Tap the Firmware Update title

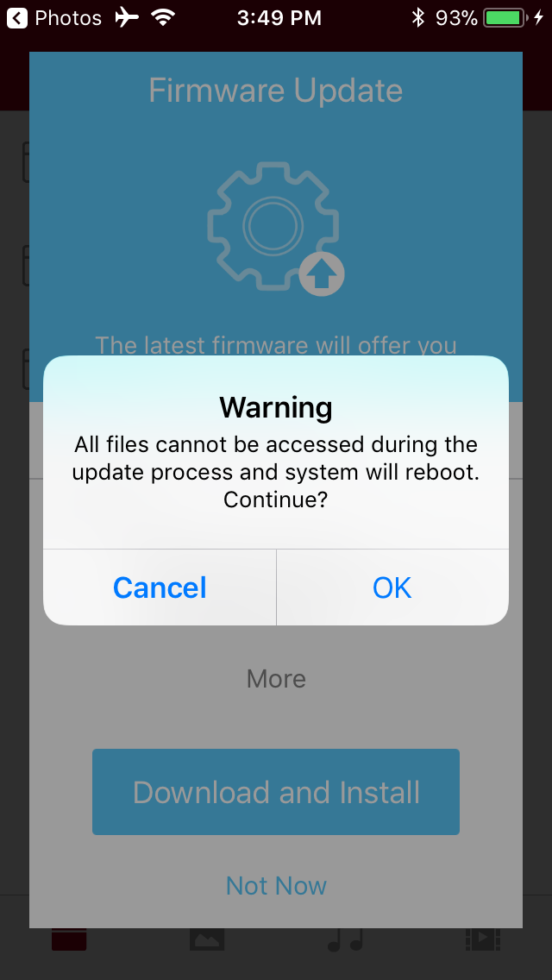coord(276,91)
